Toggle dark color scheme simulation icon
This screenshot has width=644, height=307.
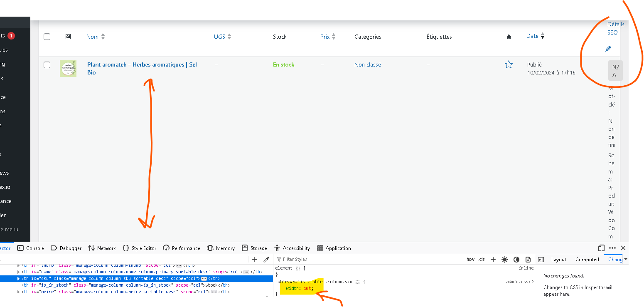(x=516, y=259)
